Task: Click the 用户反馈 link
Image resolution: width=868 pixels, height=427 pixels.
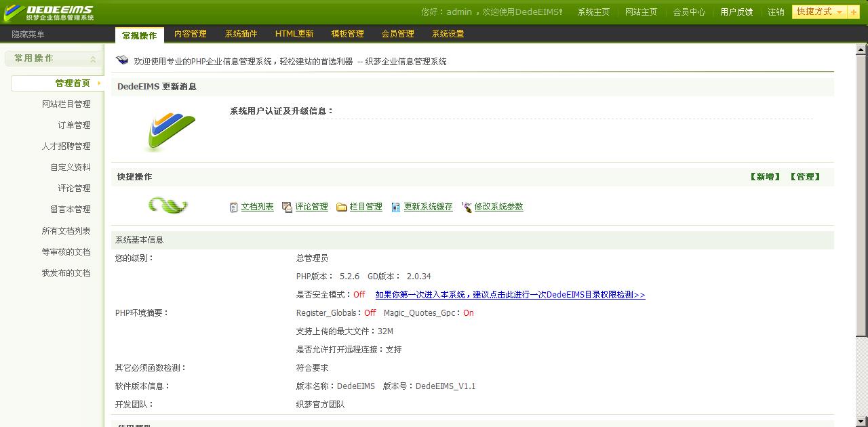Action: 736,12
